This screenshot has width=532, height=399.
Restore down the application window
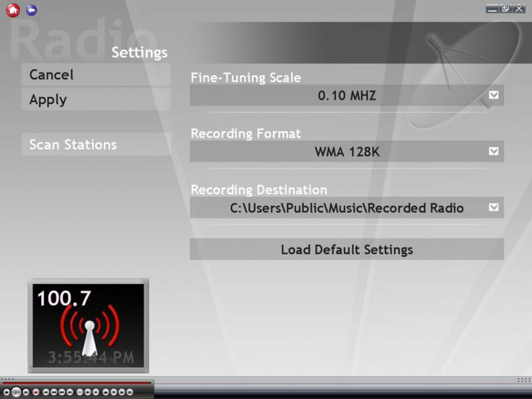(x=505, y=9)
